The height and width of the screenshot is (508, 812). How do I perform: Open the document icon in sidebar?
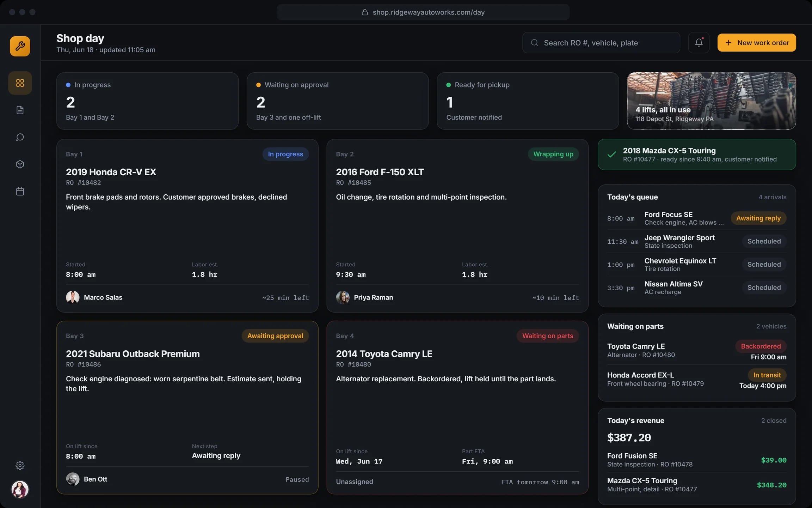[x=20, y=110]
